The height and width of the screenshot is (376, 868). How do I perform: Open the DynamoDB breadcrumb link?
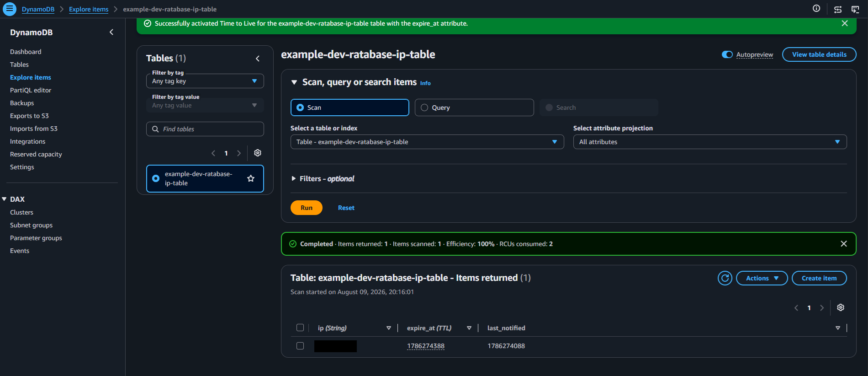tap(38, 9)
